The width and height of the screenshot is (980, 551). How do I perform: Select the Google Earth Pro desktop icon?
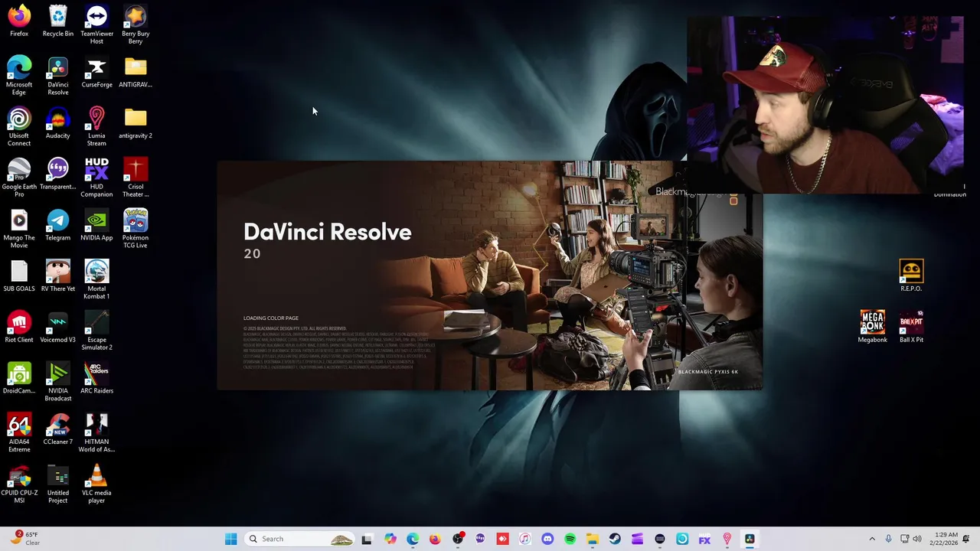tap(19, 178)
